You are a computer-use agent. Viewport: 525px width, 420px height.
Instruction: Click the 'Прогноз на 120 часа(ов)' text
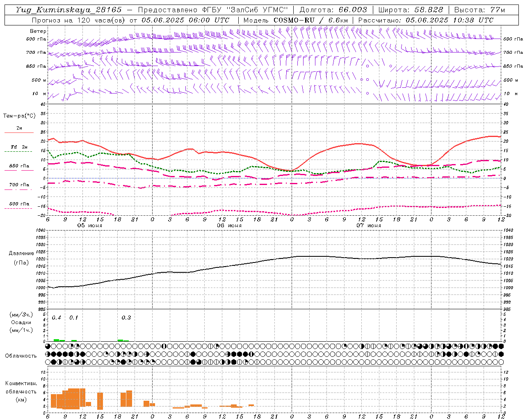click(79, 20)
